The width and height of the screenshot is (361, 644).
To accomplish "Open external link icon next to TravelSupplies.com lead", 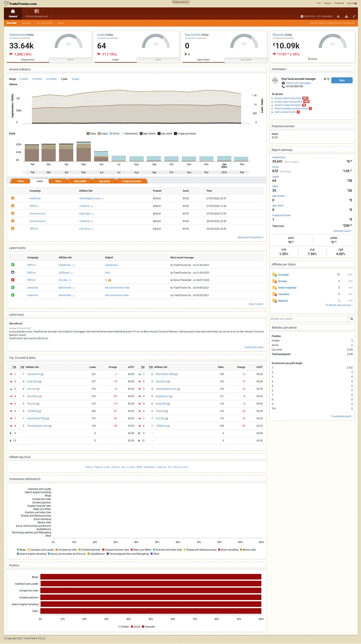I will point(102,198).
